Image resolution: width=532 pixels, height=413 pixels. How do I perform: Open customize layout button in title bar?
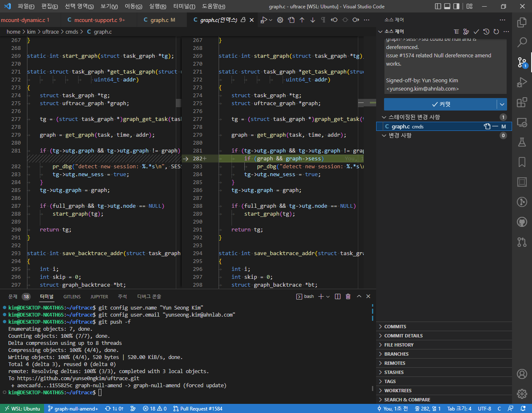(x=470, y=6)
